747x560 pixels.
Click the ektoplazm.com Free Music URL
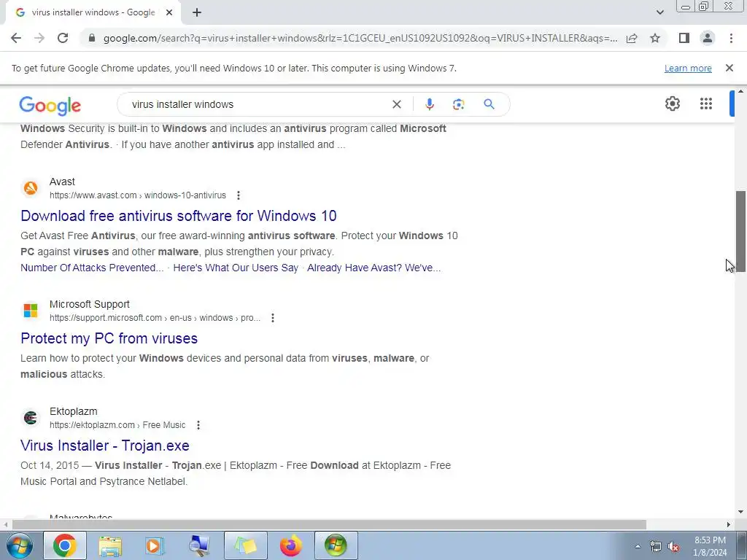coord(117,425)
